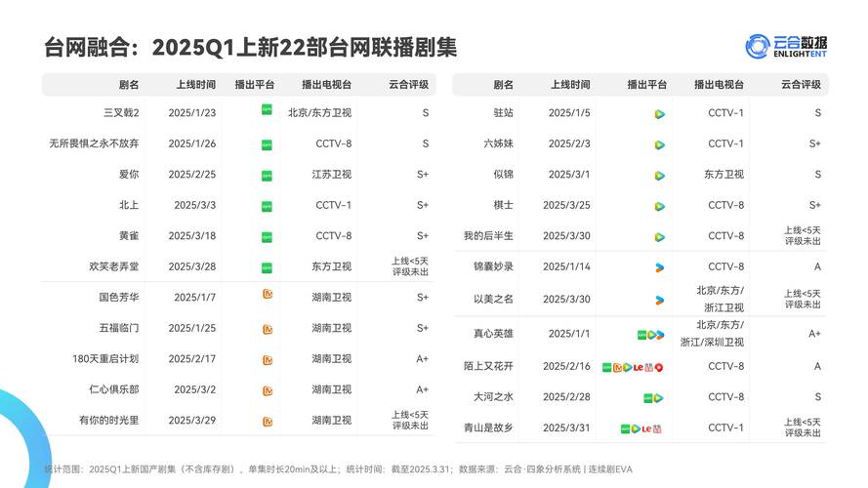The height and width of the screenshot is (488, 868).
Task: Click the iQiyi icon in 大河之水 row
Action: [x=647, y=398]
